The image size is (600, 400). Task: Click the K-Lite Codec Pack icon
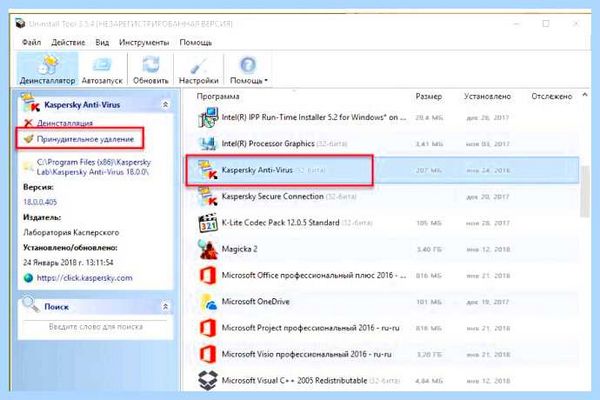pos(208,223)
